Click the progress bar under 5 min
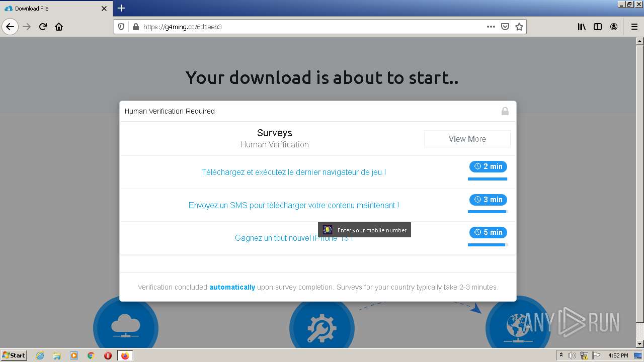The image size is (644, 362). pos(488,245)
